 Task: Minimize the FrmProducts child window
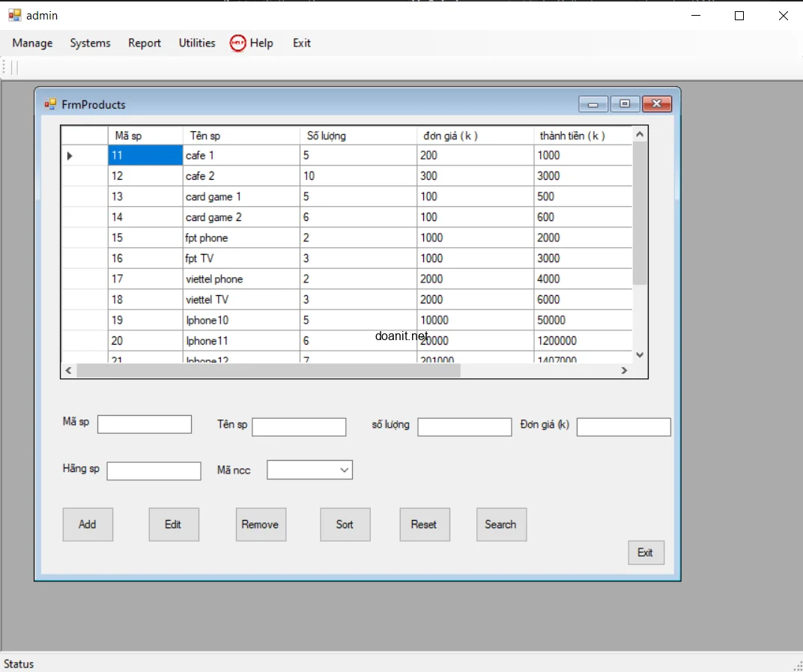(x=593, y=105)
